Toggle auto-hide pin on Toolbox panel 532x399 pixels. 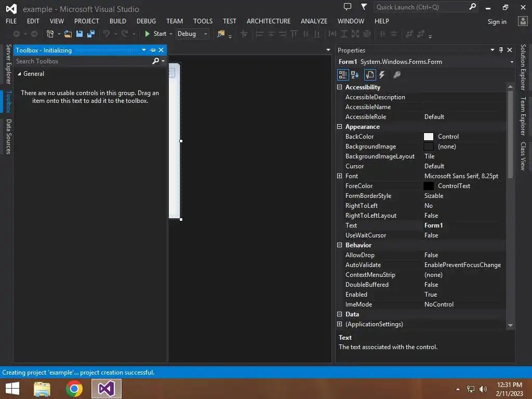[153, 50]
